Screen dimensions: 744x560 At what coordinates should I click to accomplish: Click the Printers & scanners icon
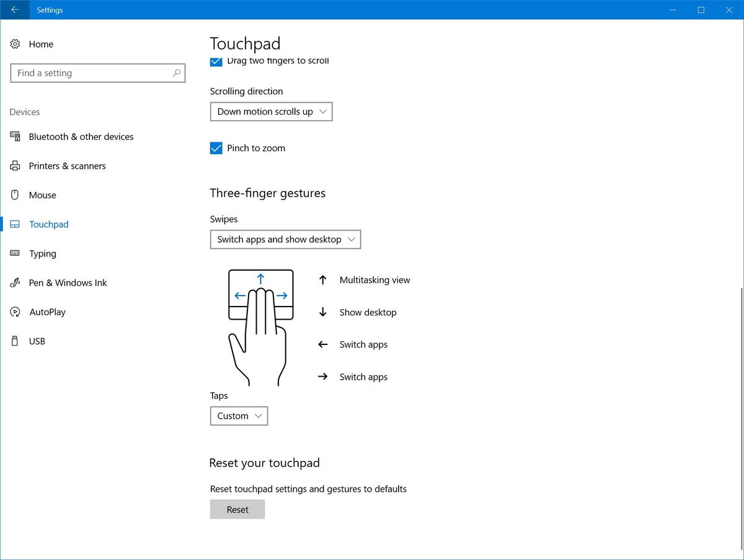point(15,165)
